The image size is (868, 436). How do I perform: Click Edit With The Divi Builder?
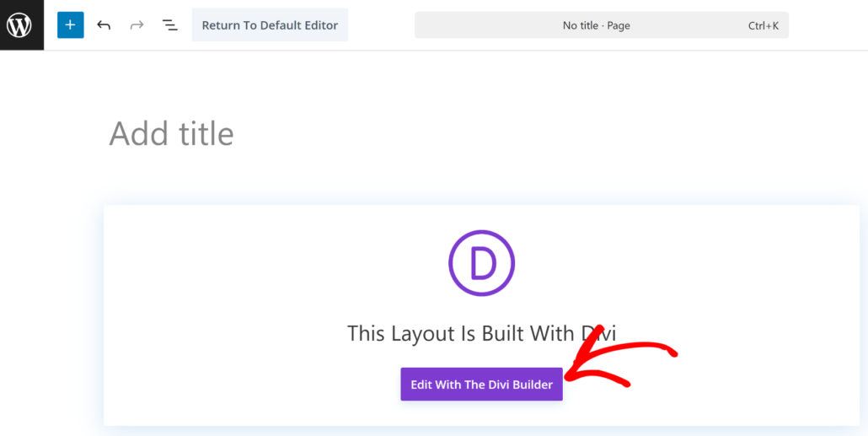point(481,385)
